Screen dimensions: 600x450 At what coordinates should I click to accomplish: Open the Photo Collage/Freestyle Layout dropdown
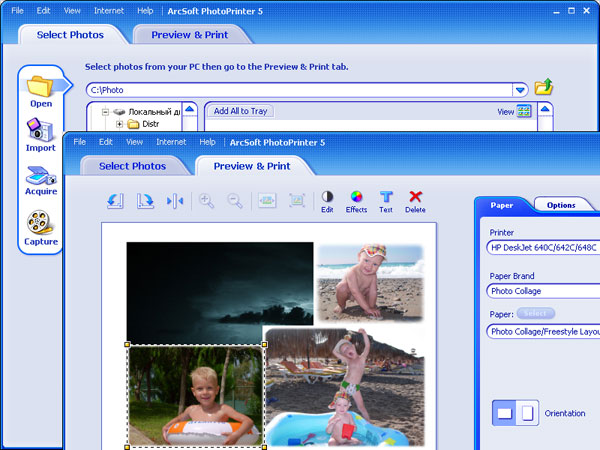543,331
